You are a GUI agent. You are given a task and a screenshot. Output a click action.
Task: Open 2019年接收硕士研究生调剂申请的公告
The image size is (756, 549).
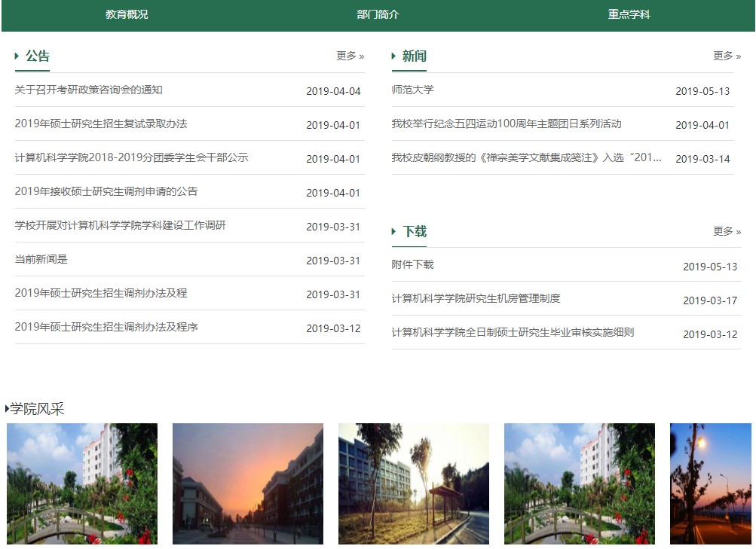click(x=106, y=192)
